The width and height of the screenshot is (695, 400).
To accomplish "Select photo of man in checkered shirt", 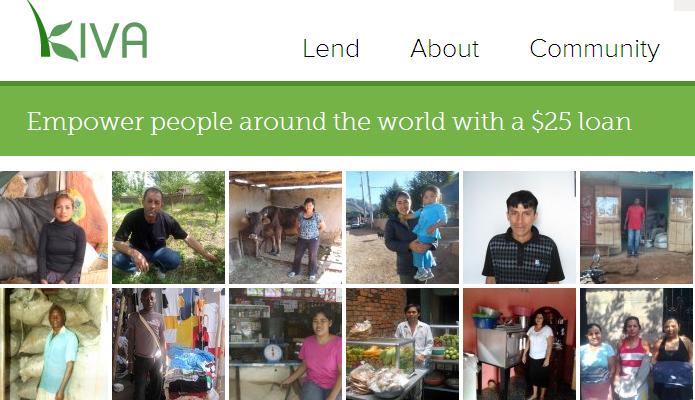I will [x=519, y=227].
